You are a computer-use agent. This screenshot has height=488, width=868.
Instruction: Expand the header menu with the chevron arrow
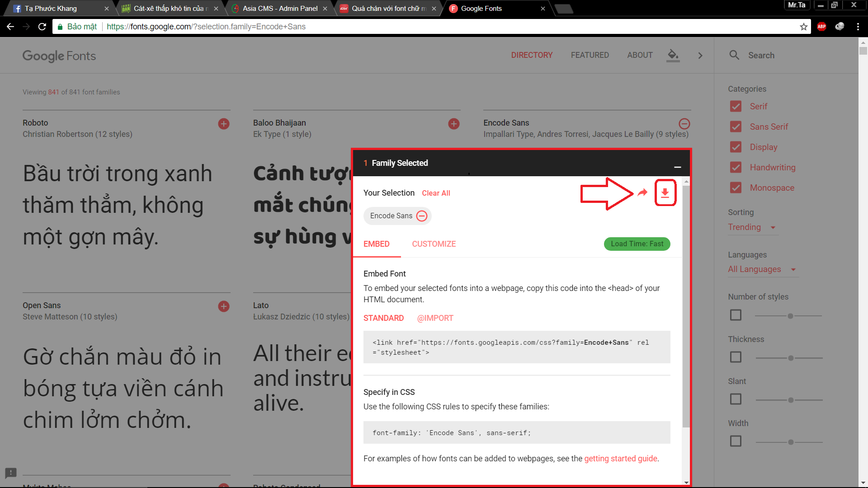click(700, 56)
